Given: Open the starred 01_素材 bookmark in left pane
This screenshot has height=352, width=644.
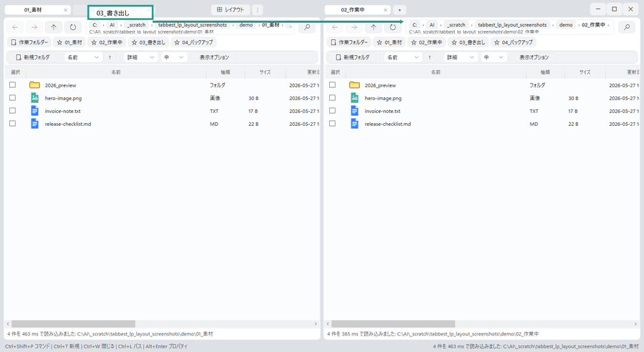Looking at the screenshot, I should pos(69,42).
